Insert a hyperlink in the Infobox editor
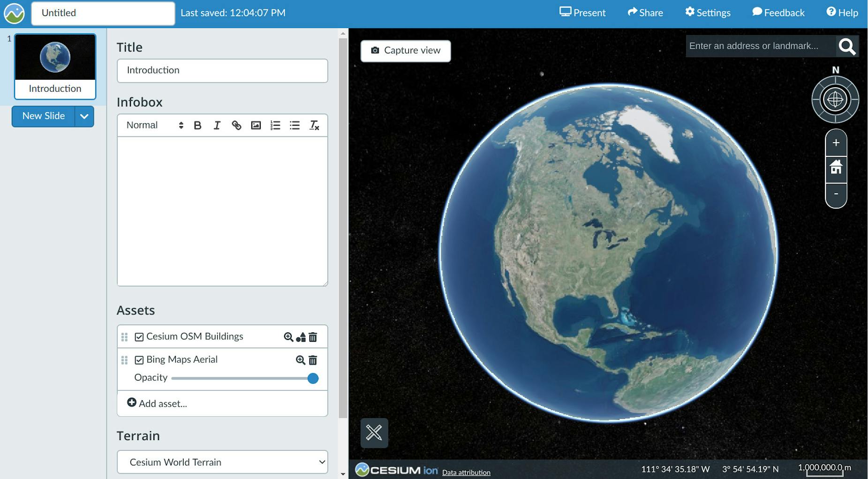868x479 pixels. pyautogui.click(x=236, y=125)
